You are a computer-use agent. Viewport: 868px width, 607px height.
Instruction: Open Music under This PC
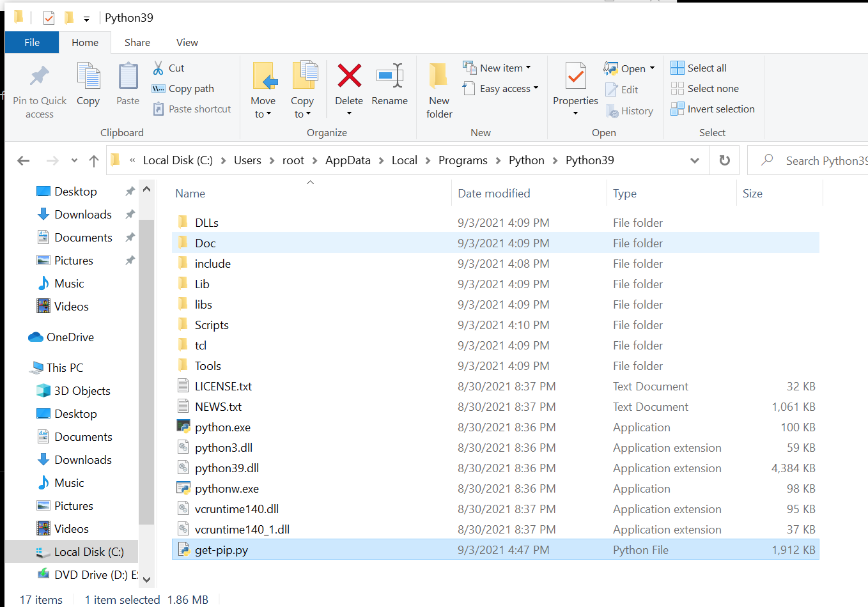point(61,483)
